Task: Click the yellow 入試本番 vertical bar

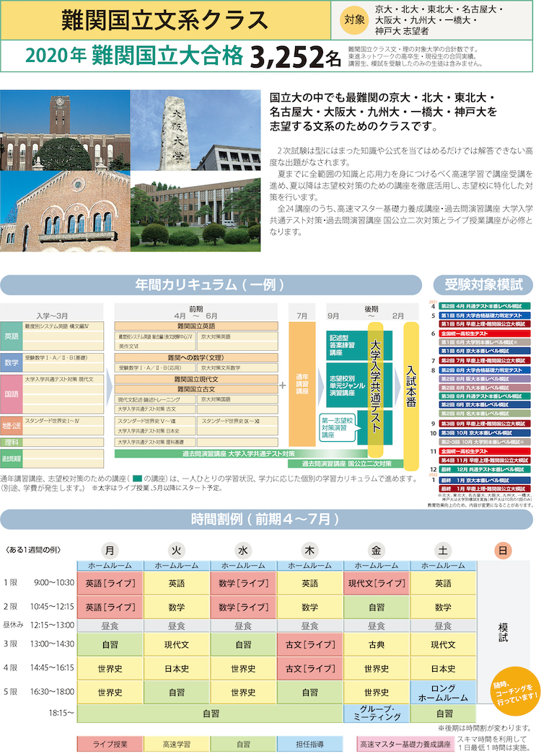Action: (411, 396)
